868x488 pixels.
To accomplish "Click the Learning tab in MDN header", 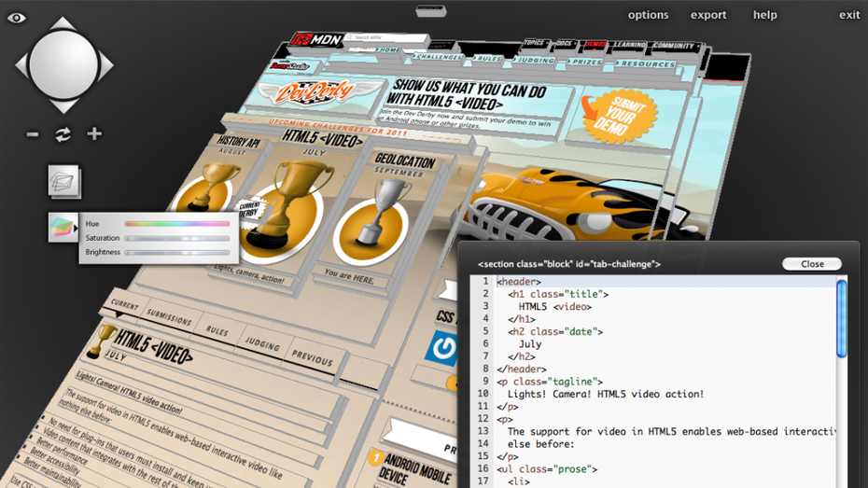I will (x=629, y=44).
